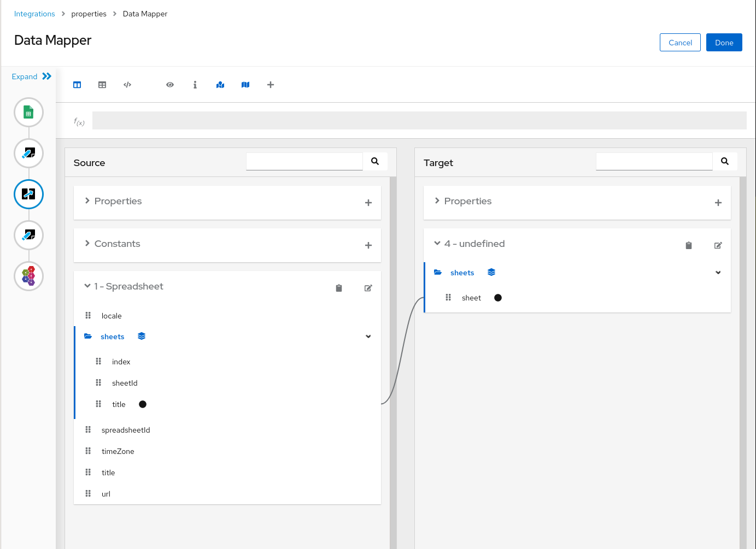Click the edit icon on 4 - undefined
Image resolution: width=756 pixels, height=549 pixels.
pos(718,245)
